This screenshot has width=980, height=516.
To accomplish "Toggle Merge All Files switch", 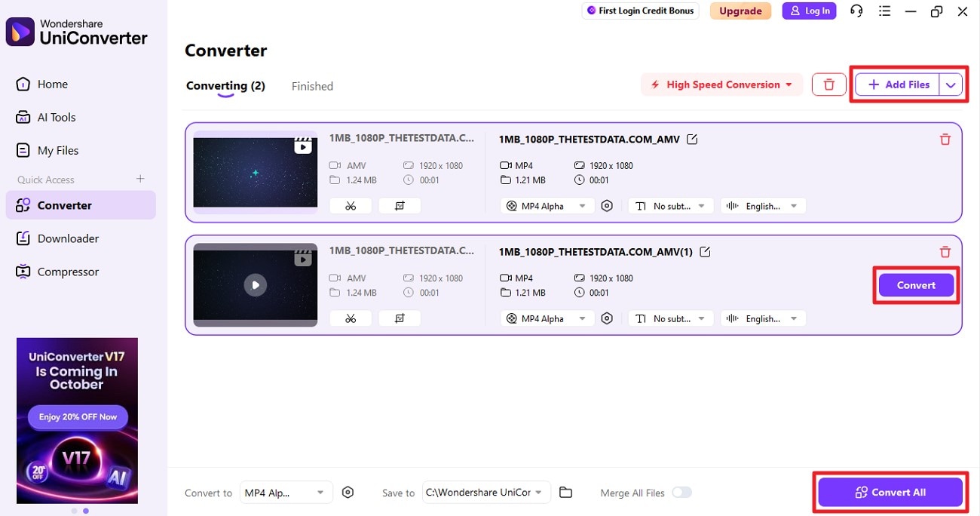I will [x=681, y=493].
